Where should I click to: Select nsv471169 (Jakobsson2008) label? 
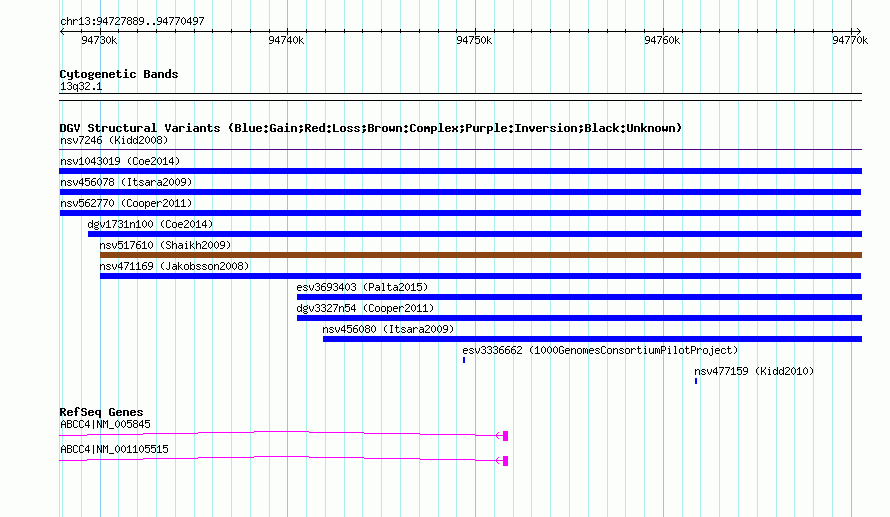(x=174, y=266)
